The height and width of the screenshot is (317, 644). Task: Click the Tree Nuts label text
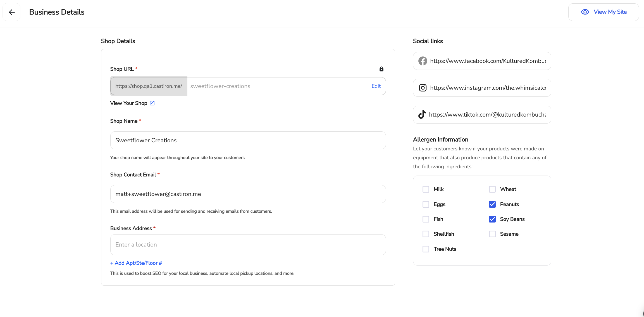pyautogui.click(x=445, y=249)
